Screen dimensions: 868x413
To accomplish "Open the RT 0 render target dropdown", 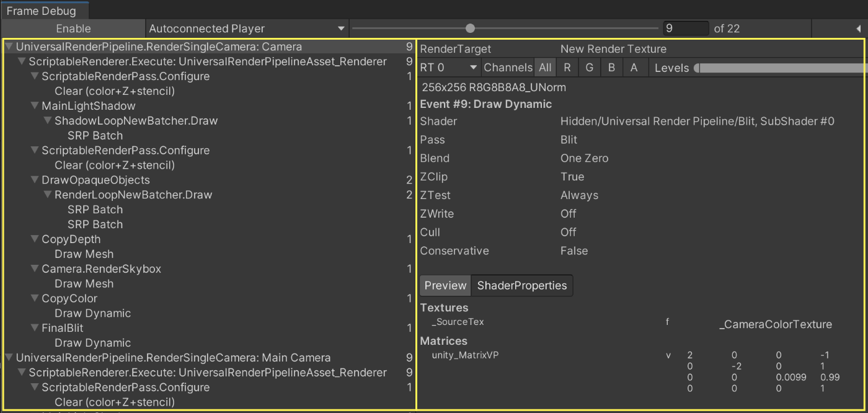I will tap(448, 67).
